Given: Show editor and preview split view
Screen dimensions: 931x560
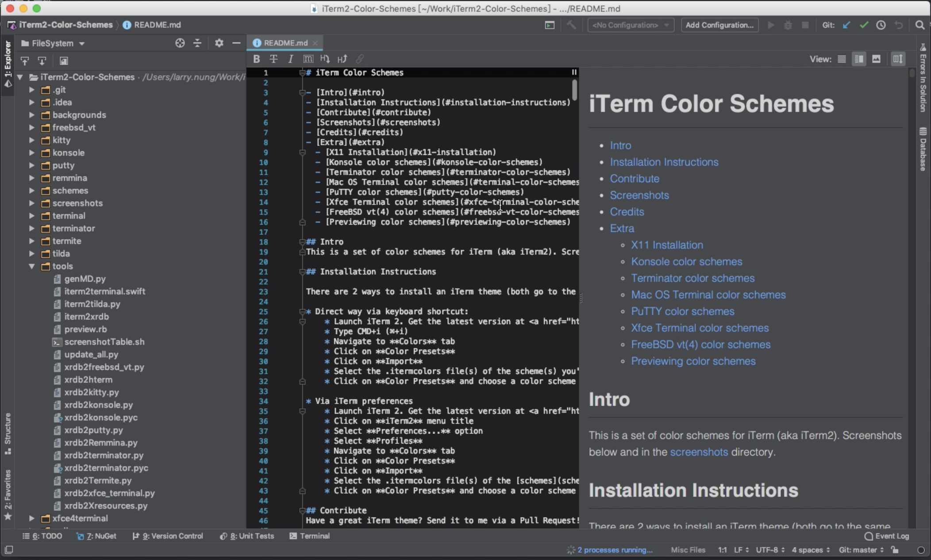Looking at the screenshot, I should click(859, 59).
